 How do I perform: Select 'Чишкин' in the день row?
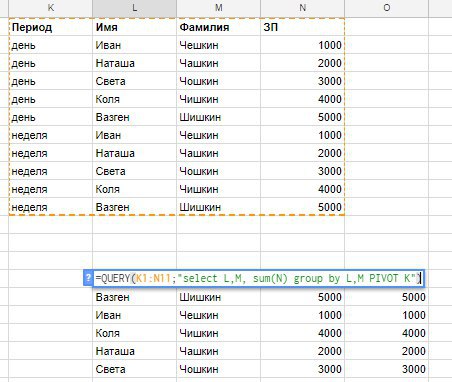tap(219, 99)
